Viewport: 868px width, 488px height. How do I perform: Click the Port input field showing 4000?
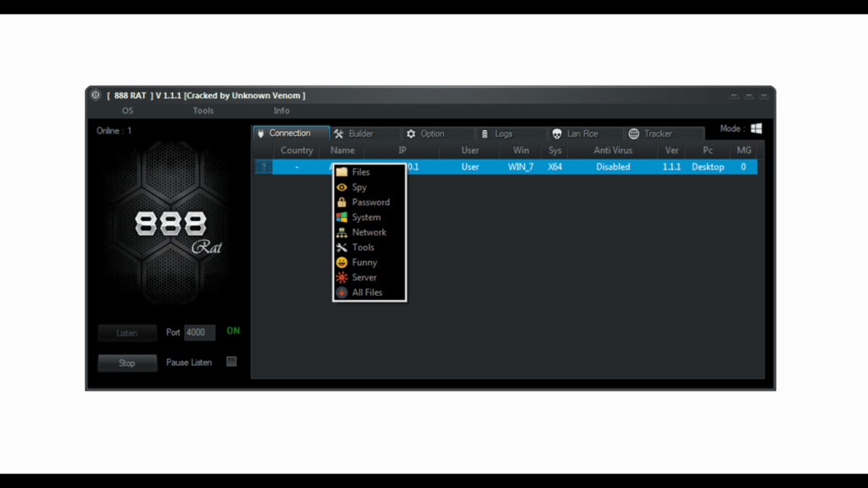[x=199, y=332]
